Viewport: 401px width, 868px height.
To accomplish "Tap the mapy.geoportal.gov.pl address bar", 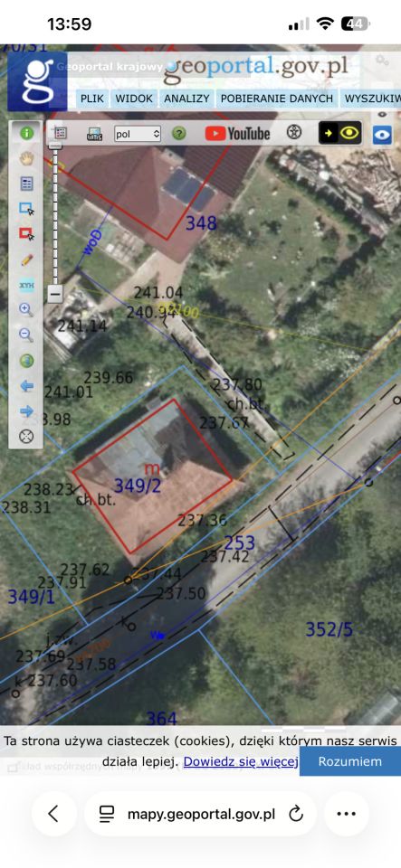I will pos(201,814).
